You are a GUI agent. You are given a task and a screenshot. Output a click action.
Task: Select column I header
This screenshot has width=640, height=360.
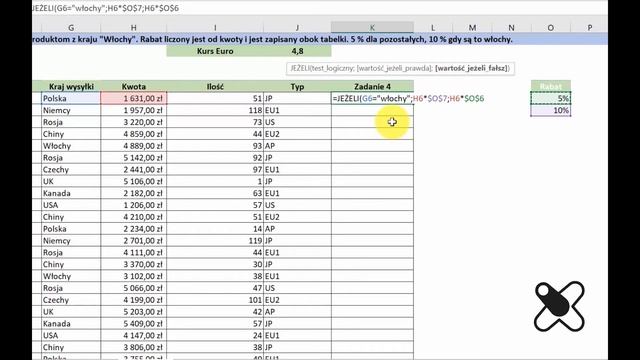215,28
